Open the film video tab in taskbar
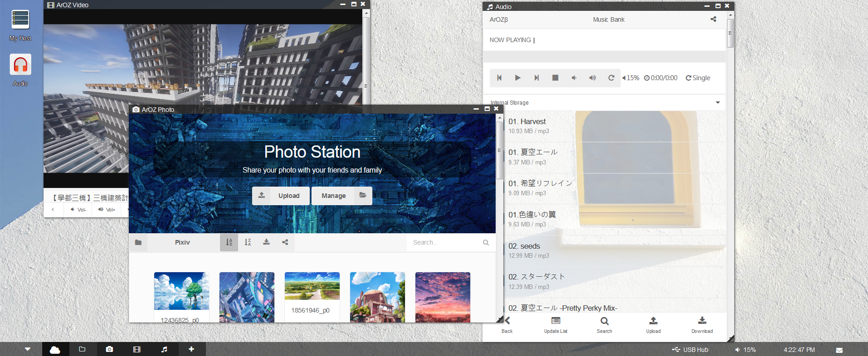 (x=137, y=349)
